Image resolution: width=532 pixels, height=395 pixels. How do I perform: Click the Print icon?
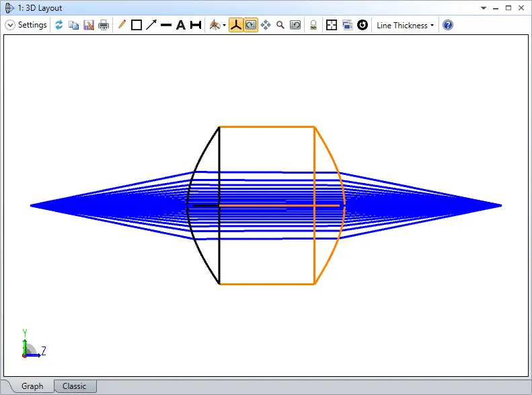[x=104, y=25]
